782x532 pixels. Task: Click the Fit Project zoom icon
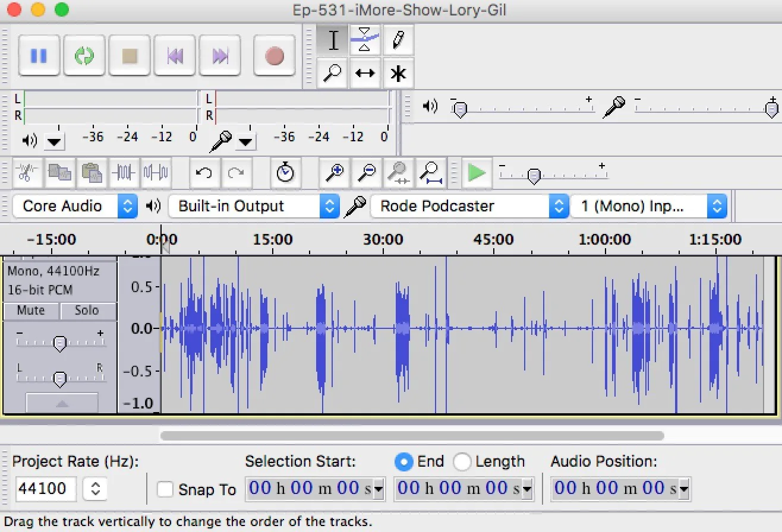point(431,173)
